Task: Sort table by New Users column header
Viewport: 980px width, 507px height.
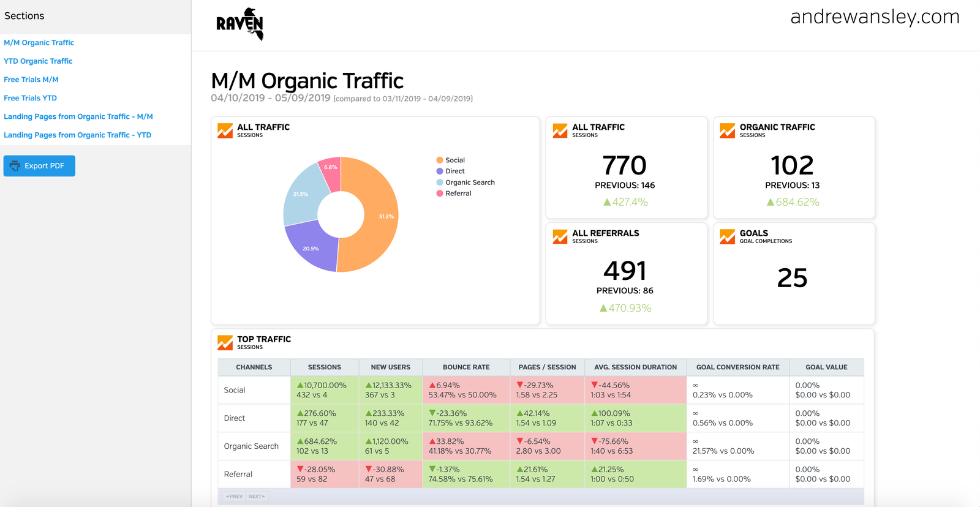Action: pyautogui.click(x=391, y=367)
